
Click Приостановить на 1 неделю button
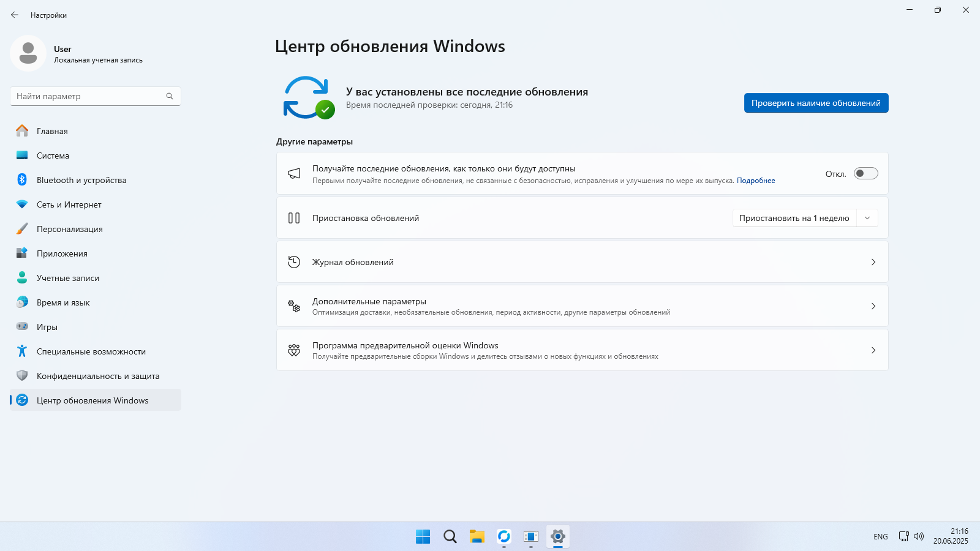pyautogui.click(x=794, y=218)
